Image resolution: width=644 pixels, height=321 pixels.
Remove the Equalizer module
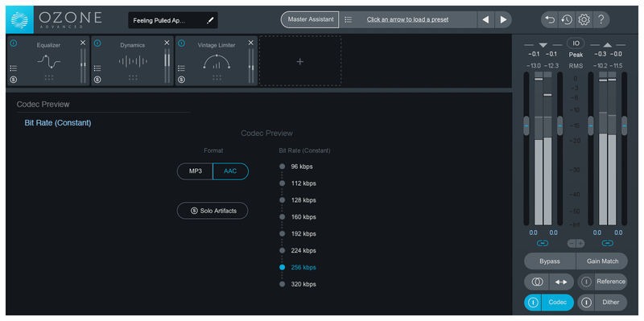[x=83, y=43]
